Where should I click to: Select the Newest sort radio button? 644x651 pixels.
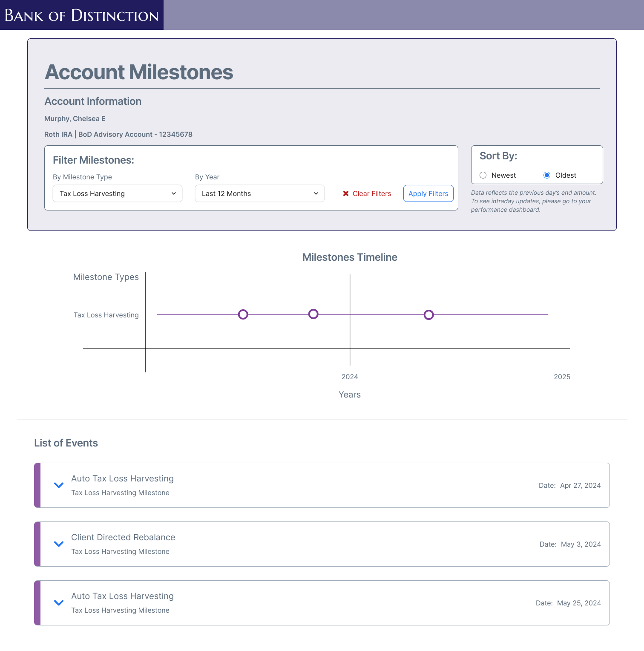coord(483,175)
